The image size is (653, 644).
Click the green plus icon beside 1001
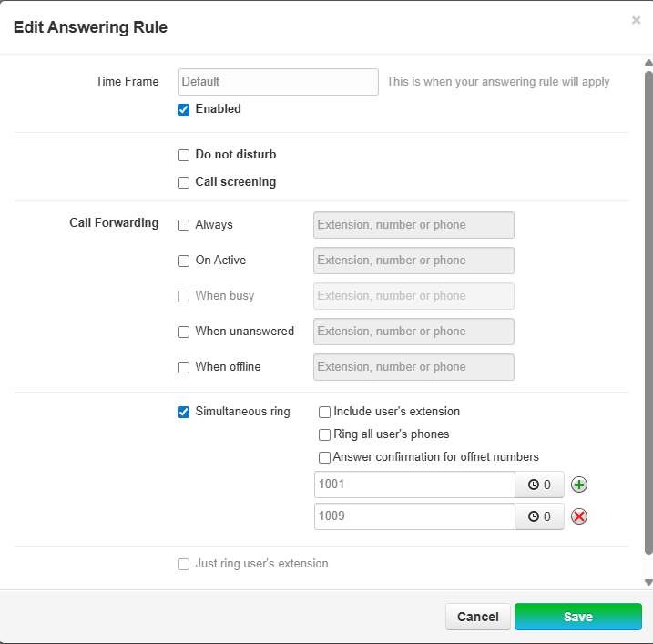click(x=579, y=486)
